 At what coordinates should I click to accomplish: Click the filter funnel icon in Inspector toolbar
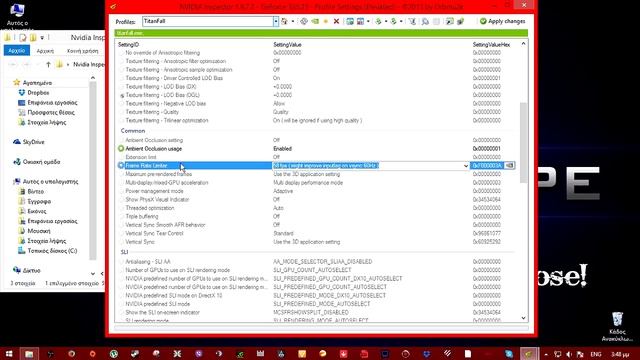[x=412, y=21]
